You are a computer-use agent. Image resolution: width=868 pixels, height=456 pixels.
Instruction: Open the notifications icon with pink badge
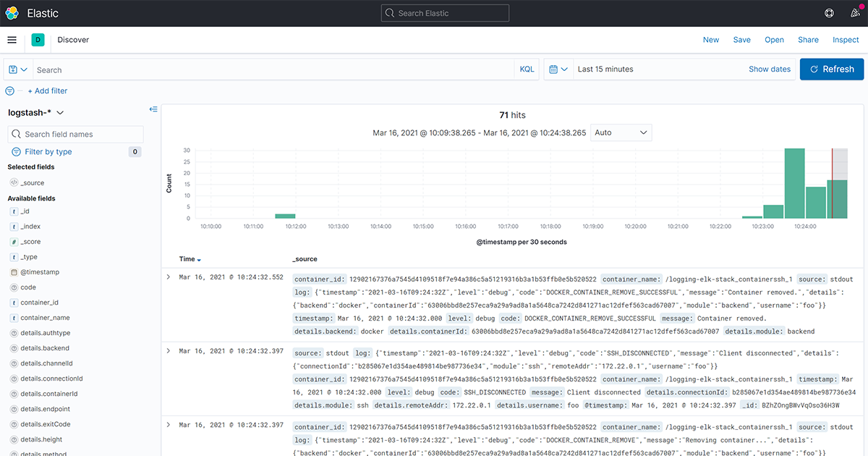coord(855,12)
